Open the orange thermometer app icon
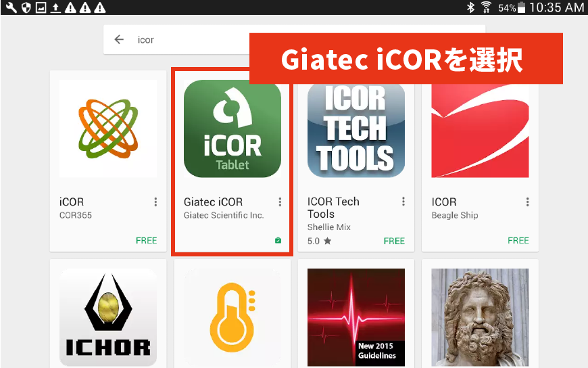The width and height of the screenshot is (588, 368). (x=232, y=317)
